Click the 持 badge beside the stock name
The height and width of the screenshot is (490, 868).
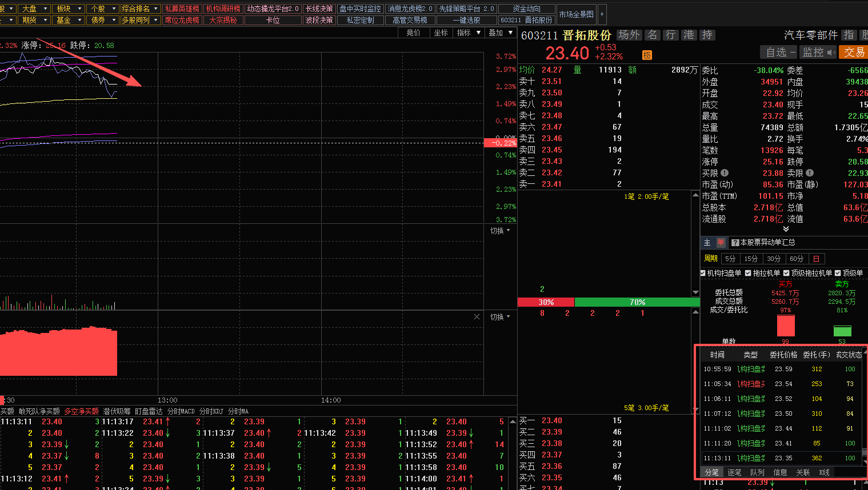point(707,35)
